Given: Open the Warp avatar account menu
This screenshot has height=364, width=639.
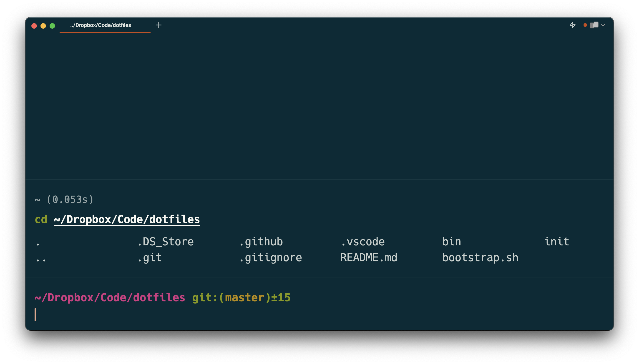Looking at the screenshot, I should [x=594, y=25].
